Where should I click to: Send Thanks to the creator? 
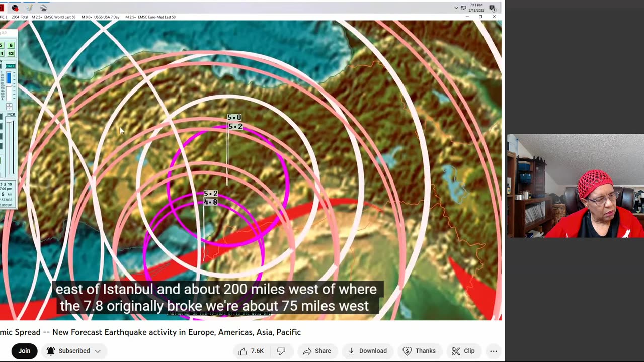click(x=419, y=351)
